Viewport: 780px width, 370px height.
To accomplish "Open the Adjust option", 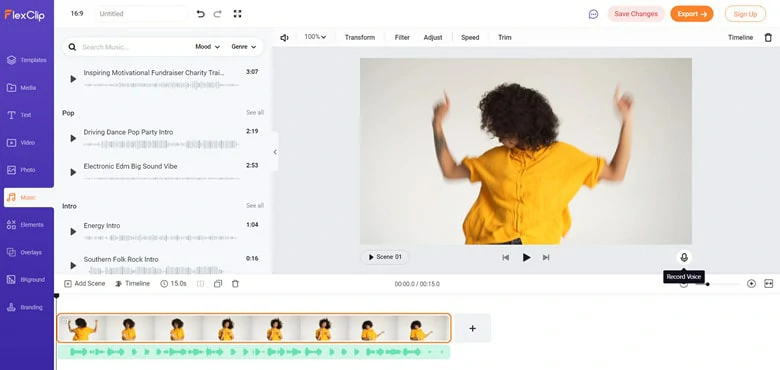I will tap(433, 37).
